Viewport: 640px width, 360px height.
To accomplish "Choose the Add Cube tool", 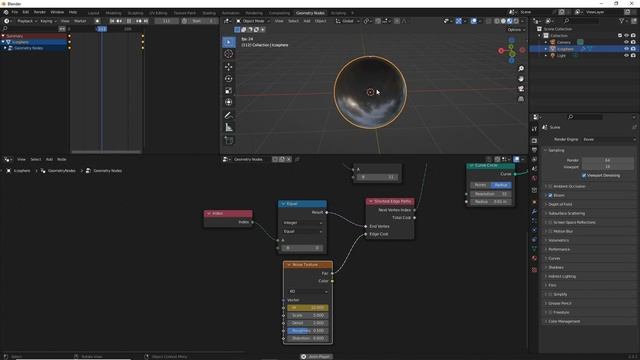I will (229, 140).
